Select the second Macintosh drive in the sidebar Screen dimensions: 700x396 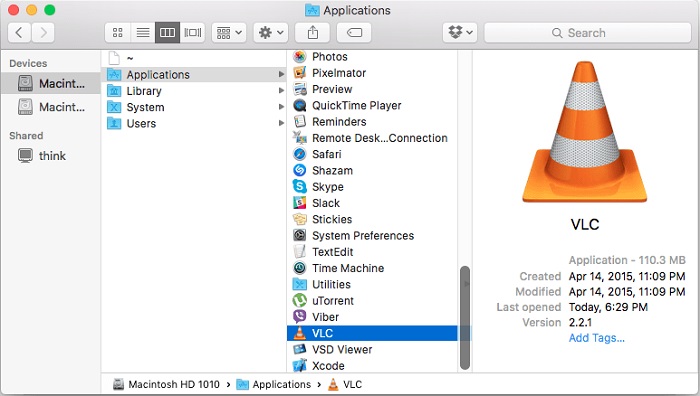51,107
